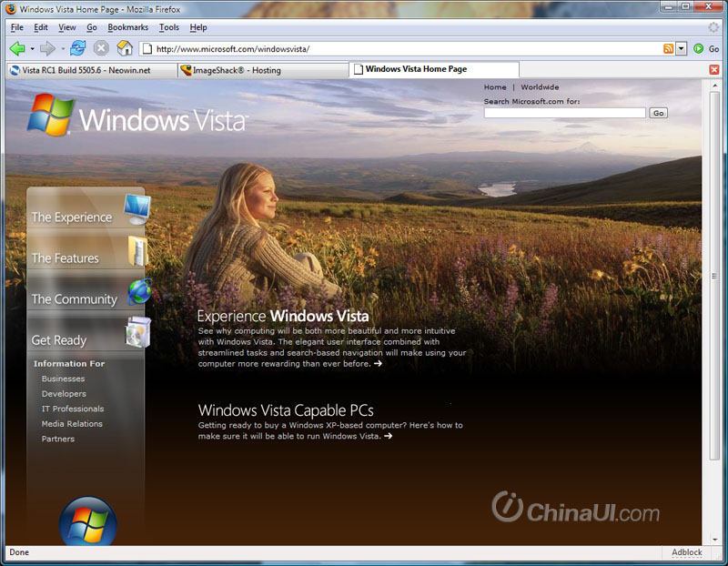Click the Neowin tab favicon
This screenshot has width=728, height=566.
15,71
